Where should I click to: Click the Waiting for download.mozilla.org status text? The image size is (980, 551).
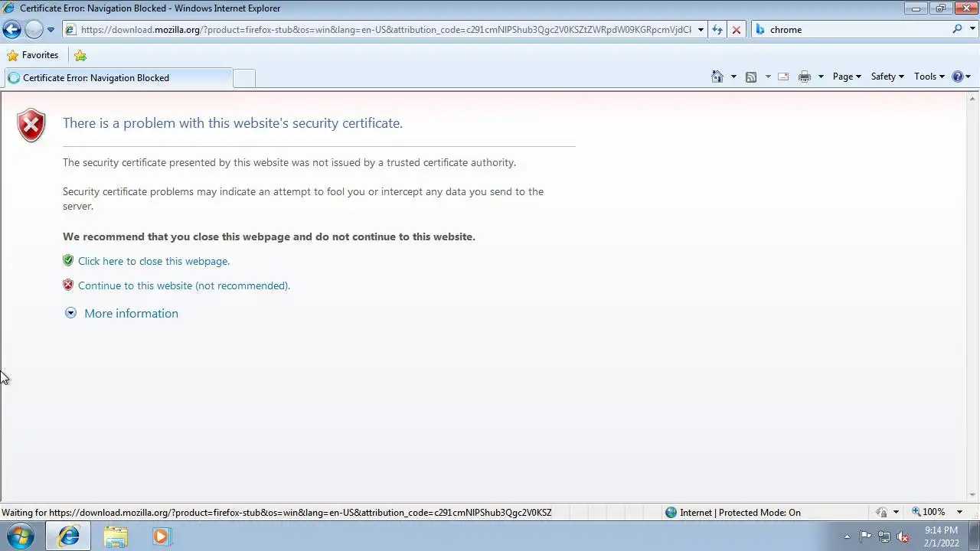click(276, 513)
